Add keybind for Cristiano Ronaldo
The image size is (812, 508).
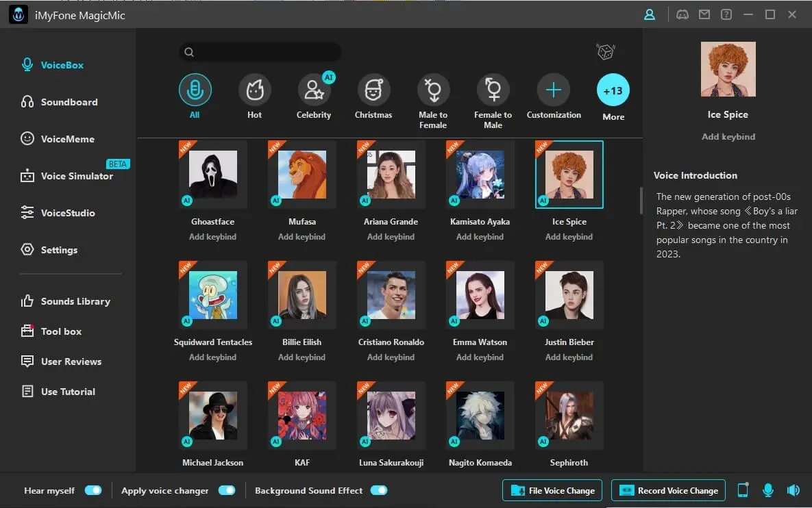click(391, 357)
